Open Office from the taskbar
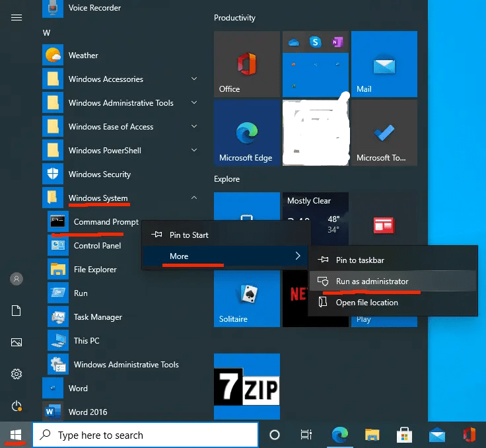Image resolution: width=486 pixels, height=448 pixels. (469, 435)
